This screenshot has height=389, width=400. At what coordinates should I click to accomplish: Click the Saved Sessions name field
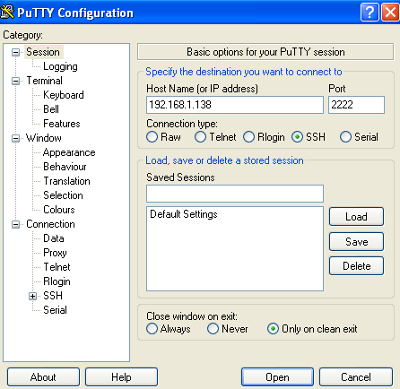(235, 194)
